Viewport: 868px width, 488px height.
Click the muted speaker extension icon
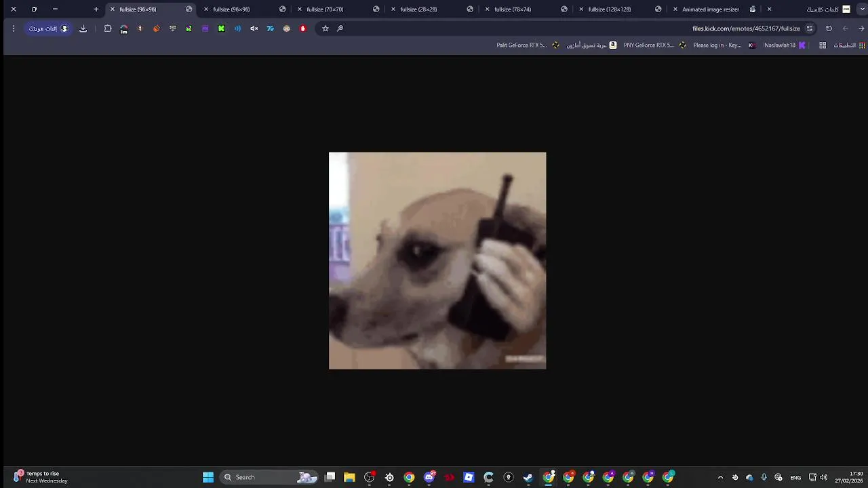pos(254,28)
